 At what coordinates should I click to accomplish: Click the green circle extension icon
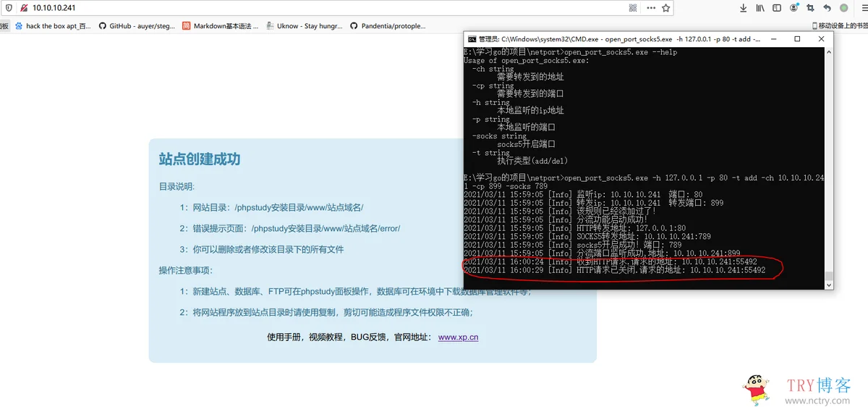(x=843, y=8)
